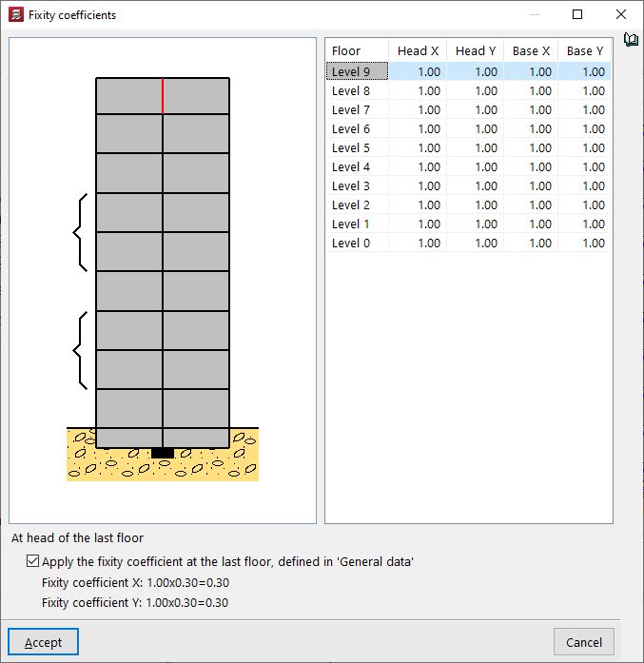Edit Head Y value for Level 7
644x663 pixels.
point(475,109)
